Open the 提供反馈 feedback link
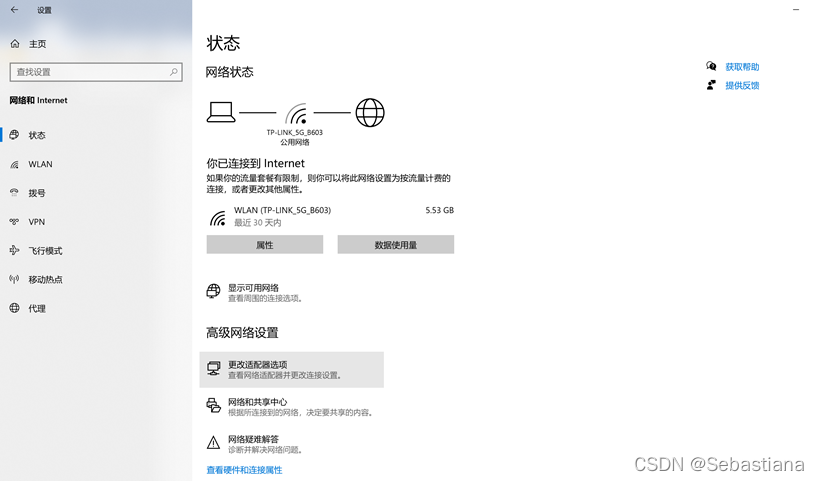Screen dimensions: 819x481 (742, 86)
